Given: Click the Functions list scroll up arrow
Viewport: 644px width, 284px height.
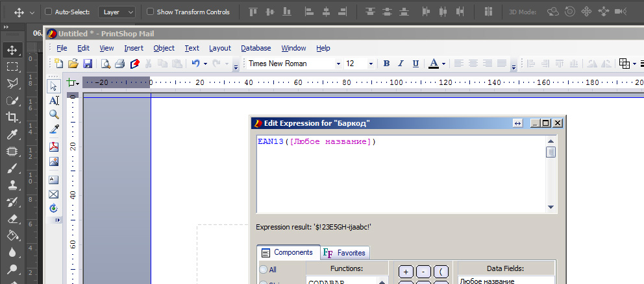Looking at the screenshot, I should pyautogui.click(x=382, y=281).
